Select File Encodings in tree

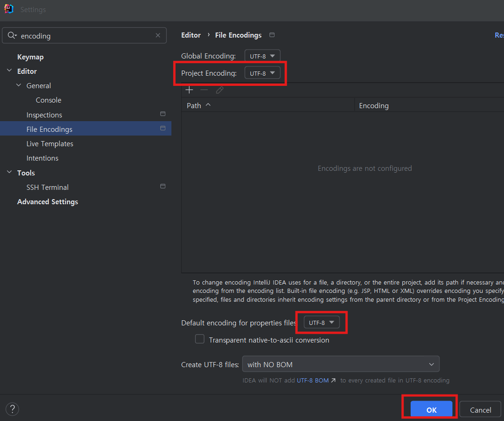click(85, 129)
